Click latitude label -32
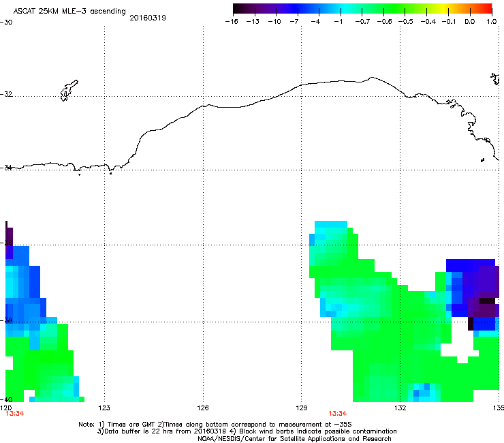The height and width of the screenshot is (443, 504). (x=6, y=94)
